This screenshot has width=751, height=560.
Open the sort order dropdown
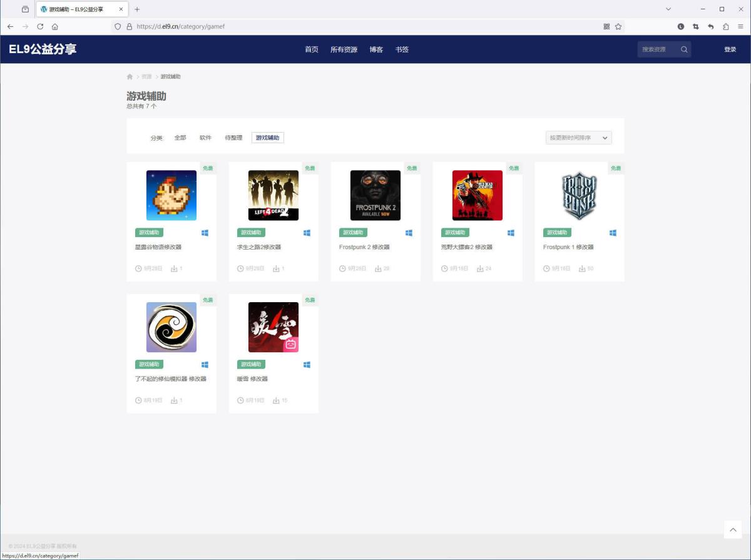(x=578, y=138)
